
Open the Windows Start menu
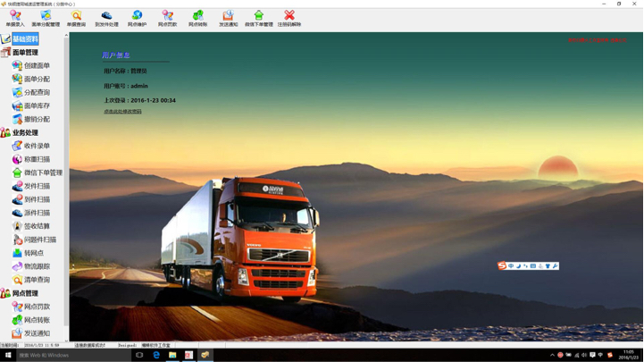pos(8,355)
